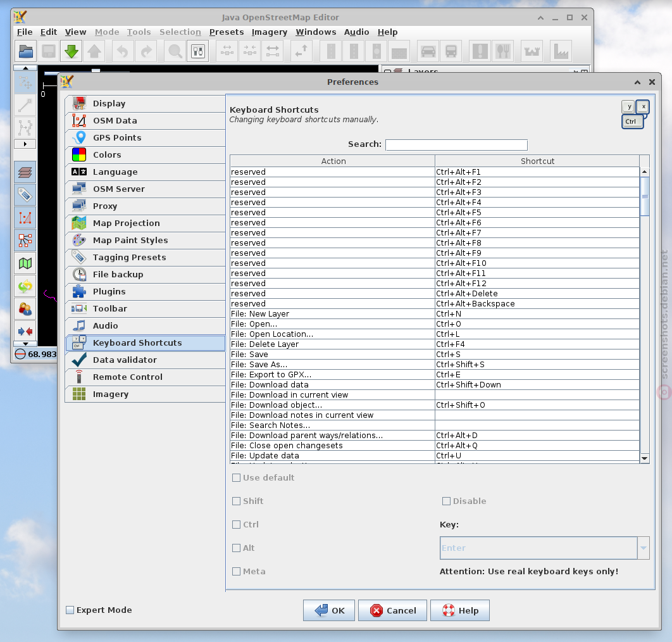Click the Upload data up-arrow toolbar icon

tap(94, 51)
